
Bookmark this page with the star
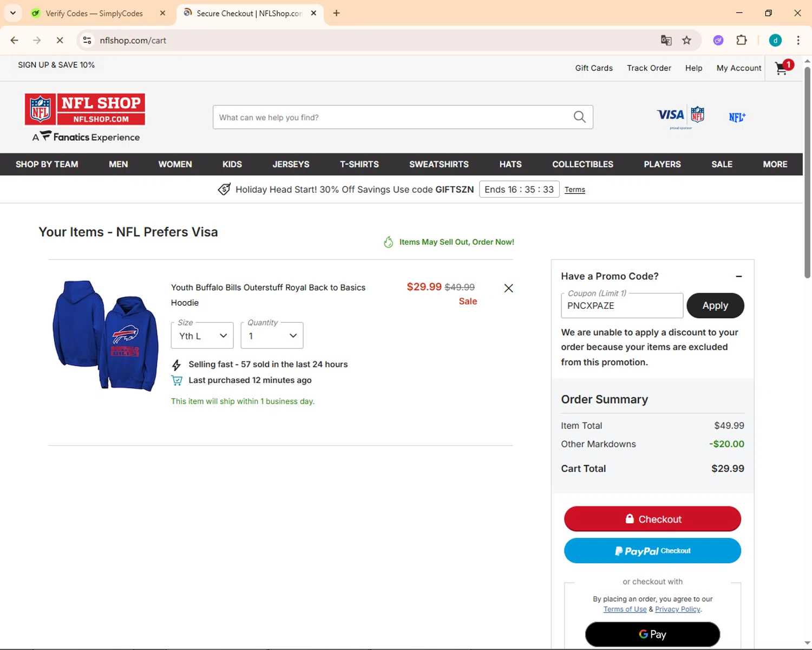[x=686, y=40]
